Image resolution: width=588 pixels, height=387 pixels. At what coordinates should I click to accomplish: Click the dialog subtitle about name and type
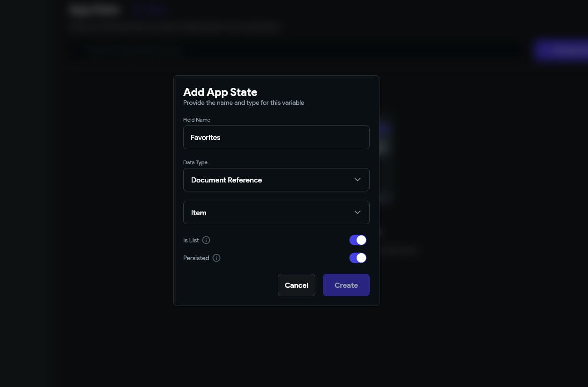coord(244,102)
